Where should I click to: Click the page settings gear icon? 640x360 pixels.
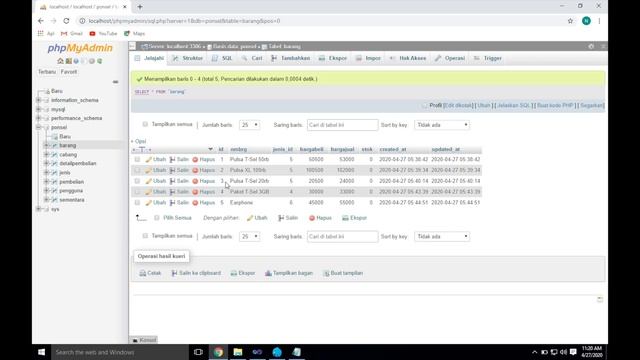[591, 47]
